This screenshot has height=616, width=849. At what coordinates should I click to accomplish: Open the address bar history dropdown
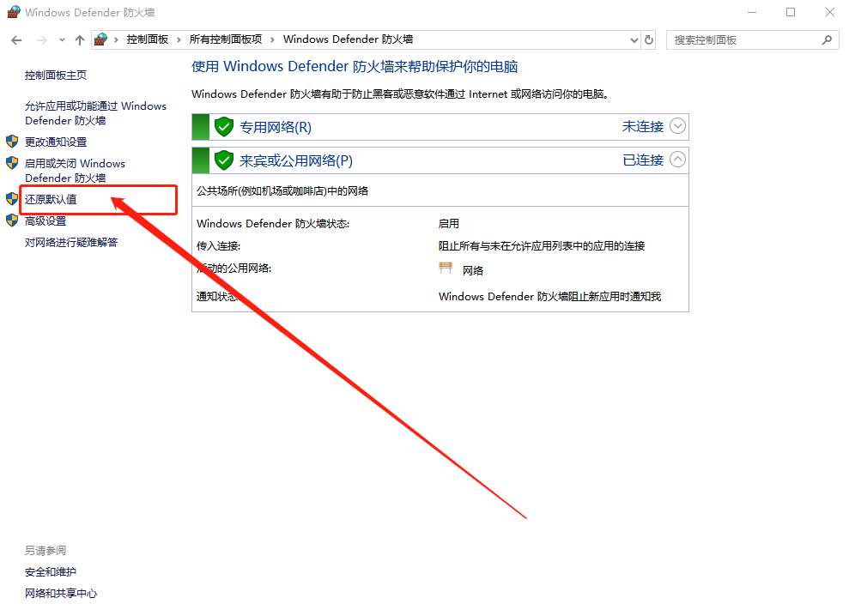634,39
